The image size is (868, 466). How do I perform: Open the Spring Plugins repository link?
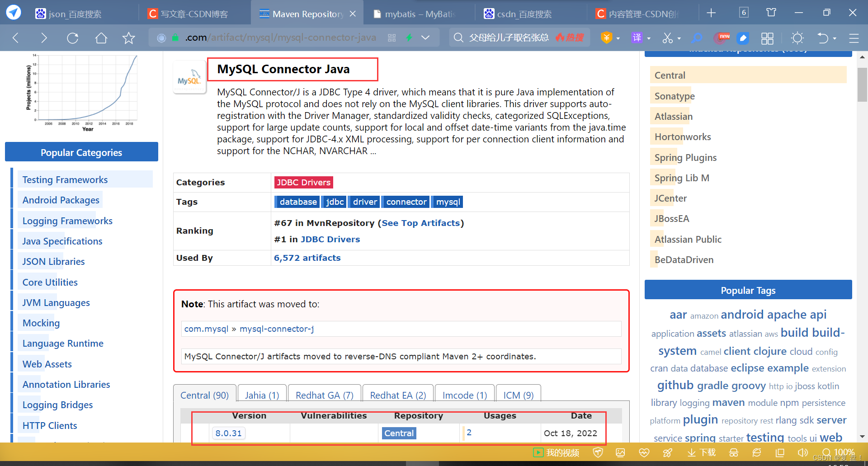[685, 157]
